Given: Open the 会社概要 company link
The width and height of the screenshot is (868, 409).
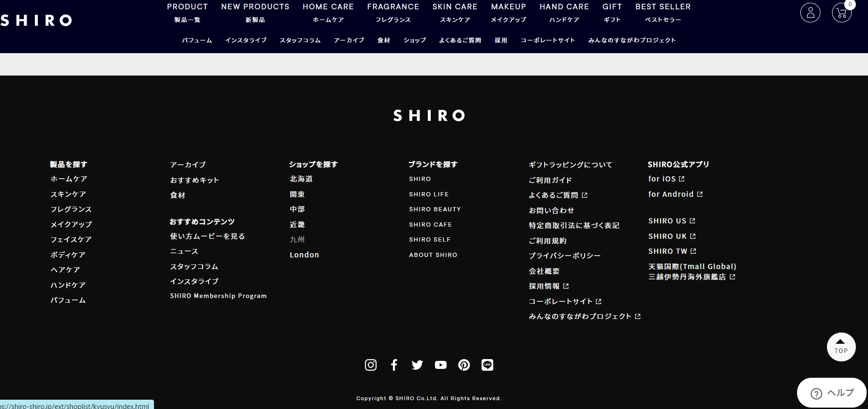Looking at the screenshot, I should [x=544, y=271].
